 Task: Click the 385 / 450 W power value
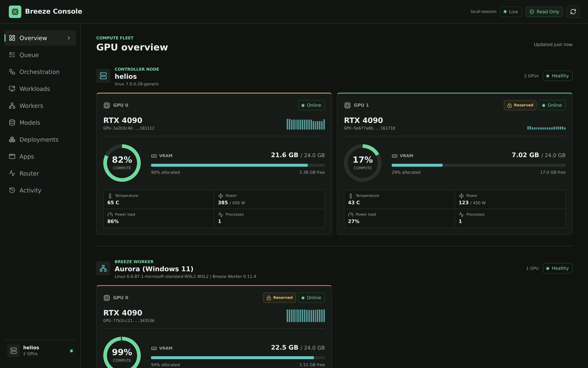coord(231,203)
